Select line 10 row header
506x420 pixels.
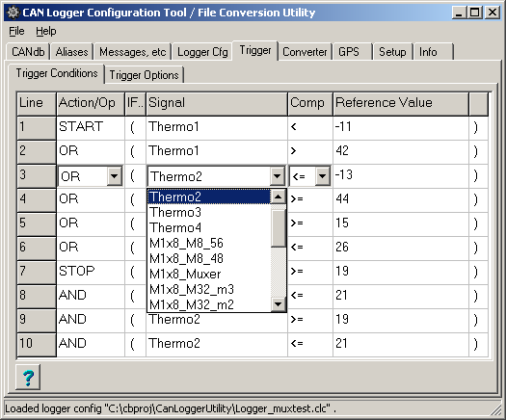click(x=37, y=345)
